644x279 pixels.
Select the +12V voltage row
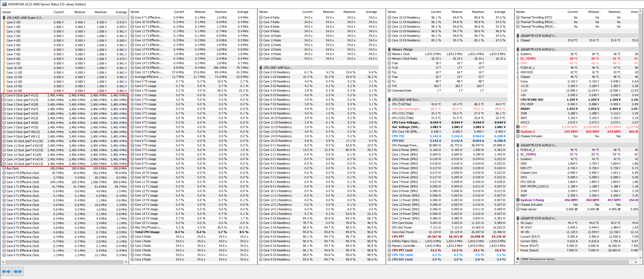[x=577, y=90]
